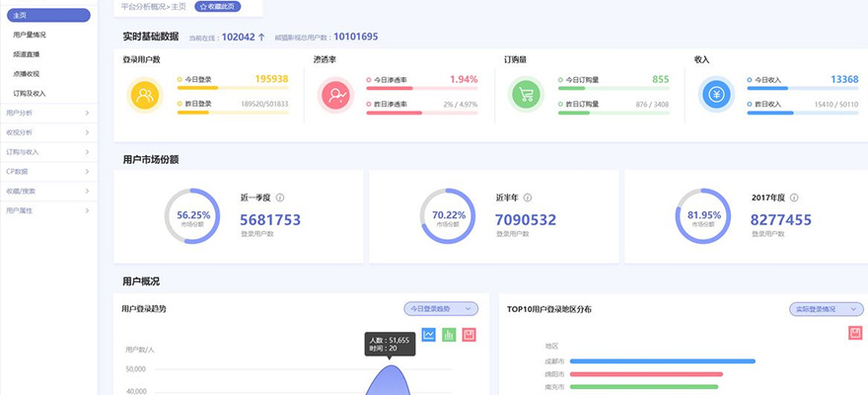Click the 876 / 3408 yesterday orders value
Image resolution: width=868 pixels, height=395 pixels.
(x=652, y=104)
